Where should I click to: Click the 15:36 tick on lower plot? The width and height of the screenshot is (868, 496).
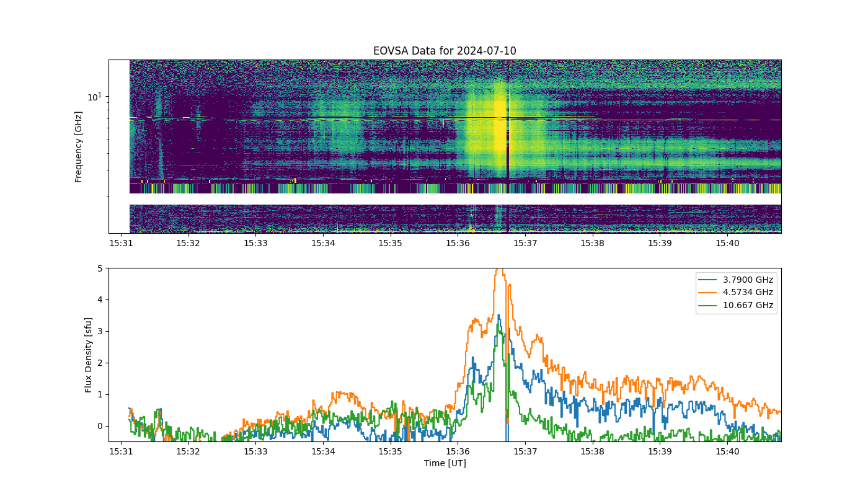[457, 451]
